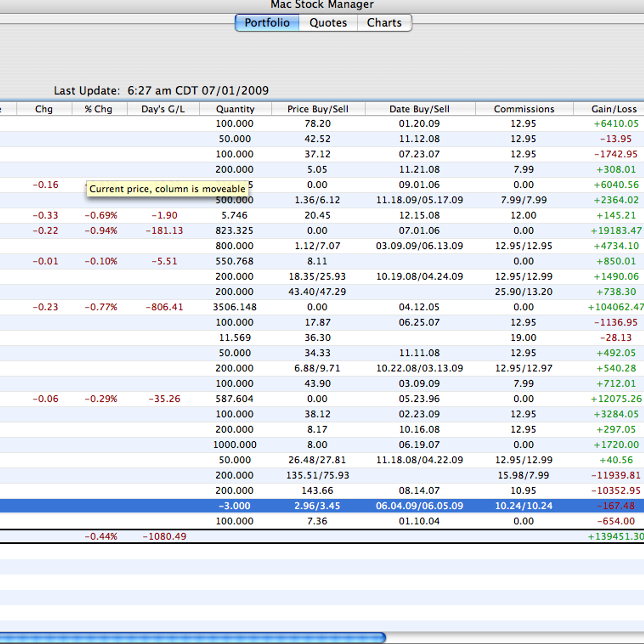
Task: Click the Chg value -0.16
Action: coord(45,185)
